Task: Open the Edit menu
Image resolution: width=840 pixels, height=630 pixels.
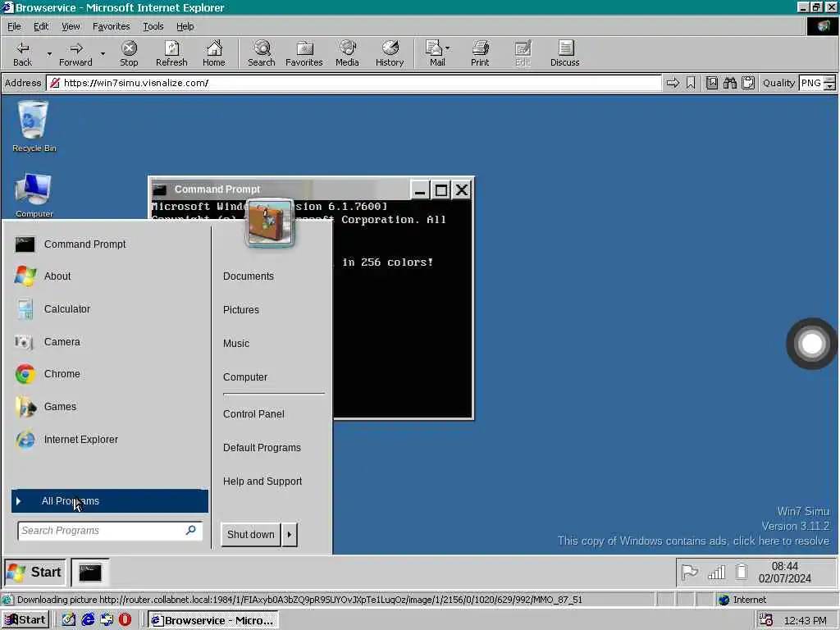Action: (x=41, y=26)
